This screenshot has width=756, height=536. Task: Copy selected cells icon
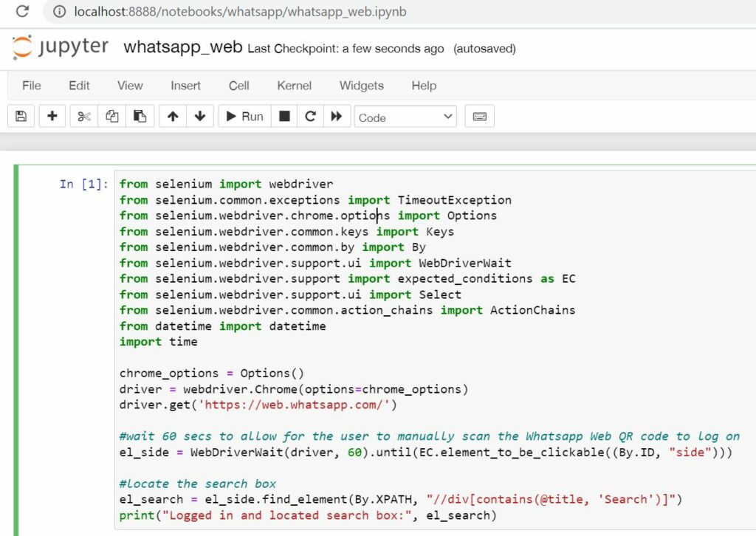click(x=112, y=116)
